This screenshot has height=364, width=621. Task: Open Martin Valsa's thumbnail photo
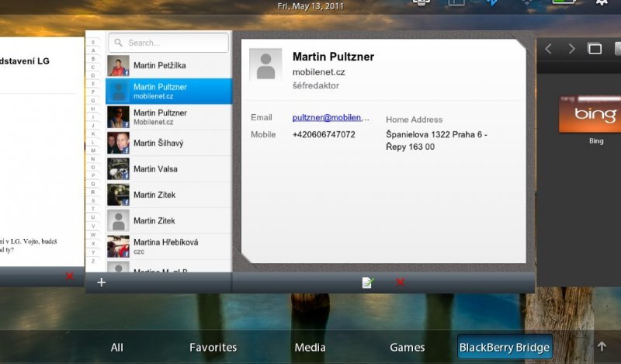(x=118, y=168)
